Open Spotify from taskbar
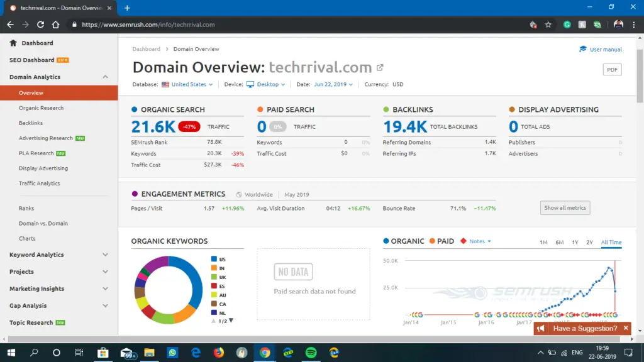 311,353
